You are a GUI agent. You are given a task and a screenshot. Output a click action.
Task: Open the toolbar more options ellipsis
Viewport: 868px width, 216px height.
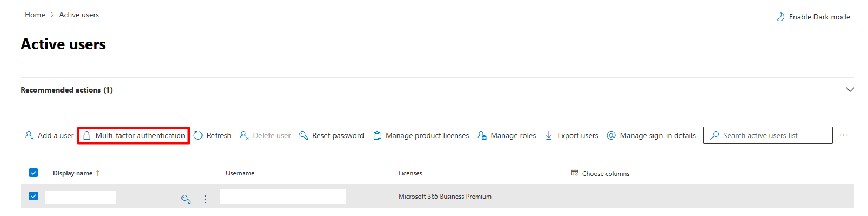click(x=844, y=135)
